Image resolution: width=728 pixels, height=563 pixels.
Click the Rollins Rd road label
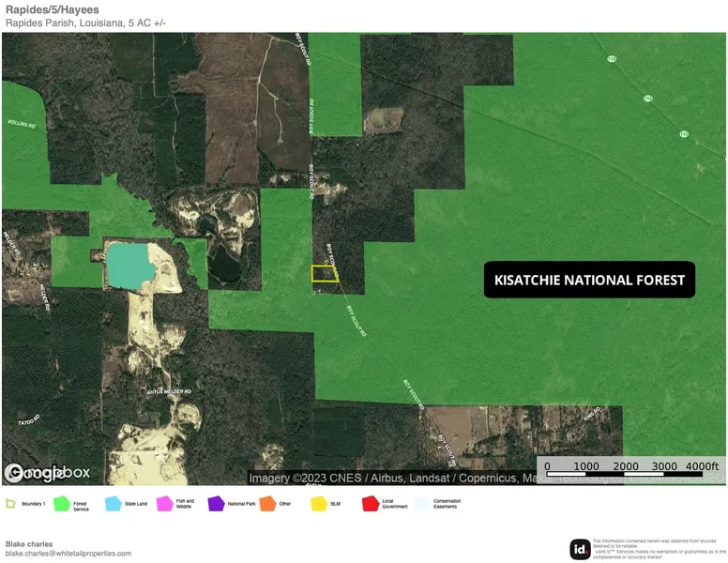coord(21,124)
